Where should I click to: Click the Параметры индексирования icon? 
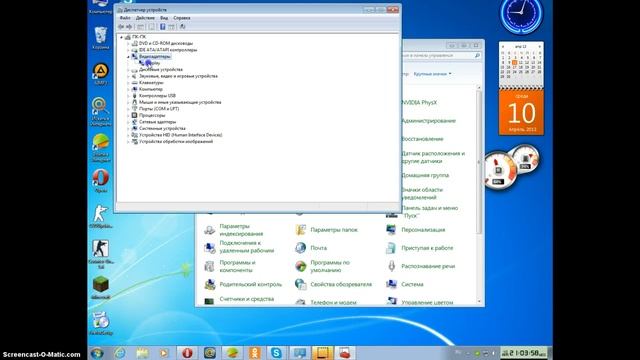[209, 230]
